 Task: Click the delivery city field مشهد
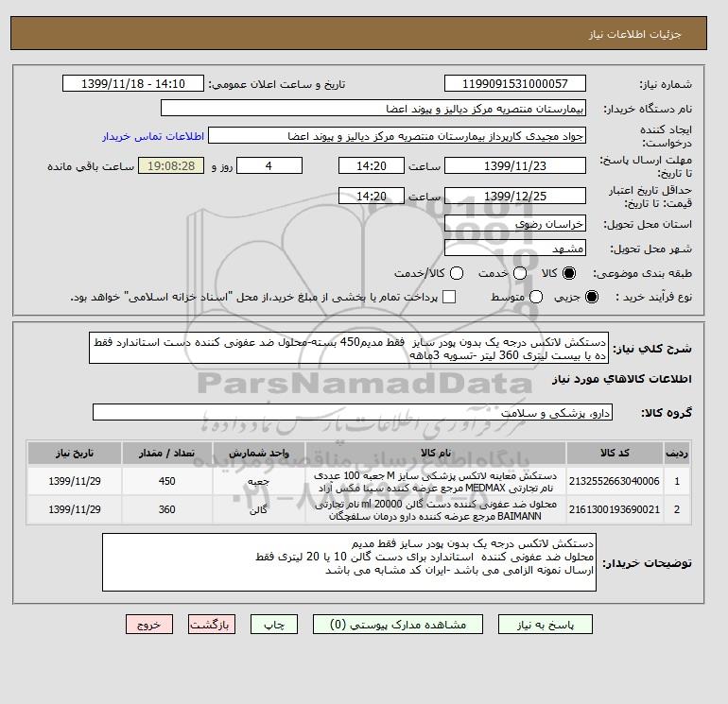coord(515,249)
